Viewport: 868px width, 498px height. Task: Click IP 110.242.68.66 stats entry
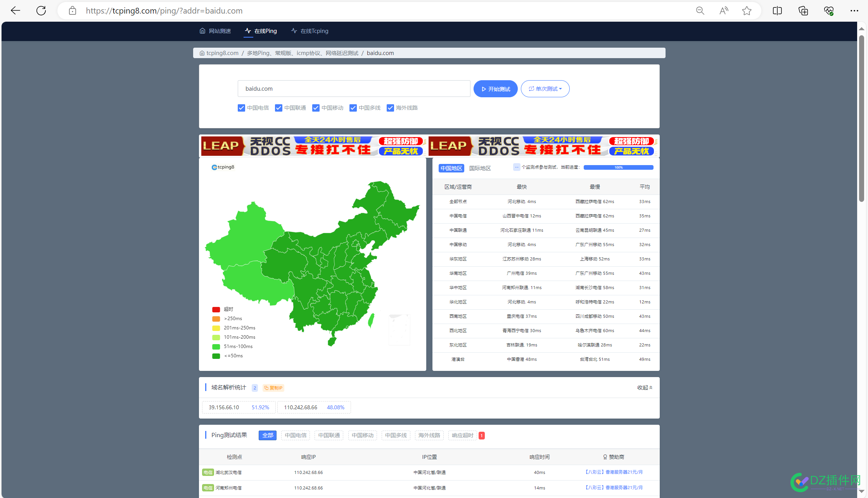pyautogui.click(x=314, y=407)
